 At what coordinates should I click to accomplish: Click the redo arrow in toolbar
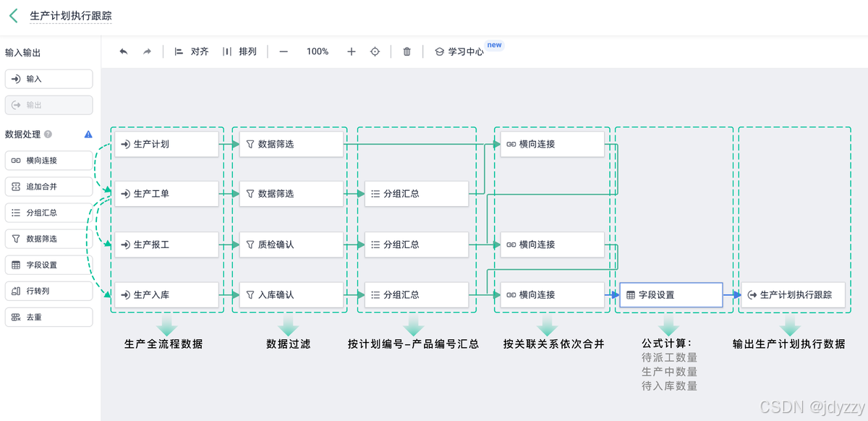click(x=147, y=52)
